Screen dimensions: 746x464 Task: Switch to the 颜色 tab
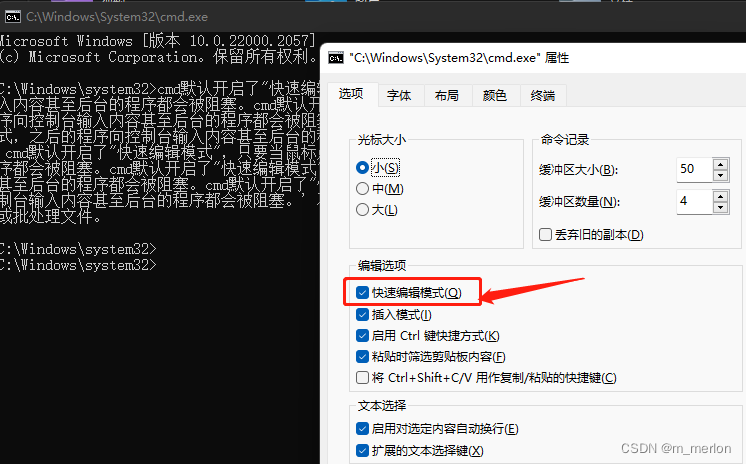coord(495,96)
